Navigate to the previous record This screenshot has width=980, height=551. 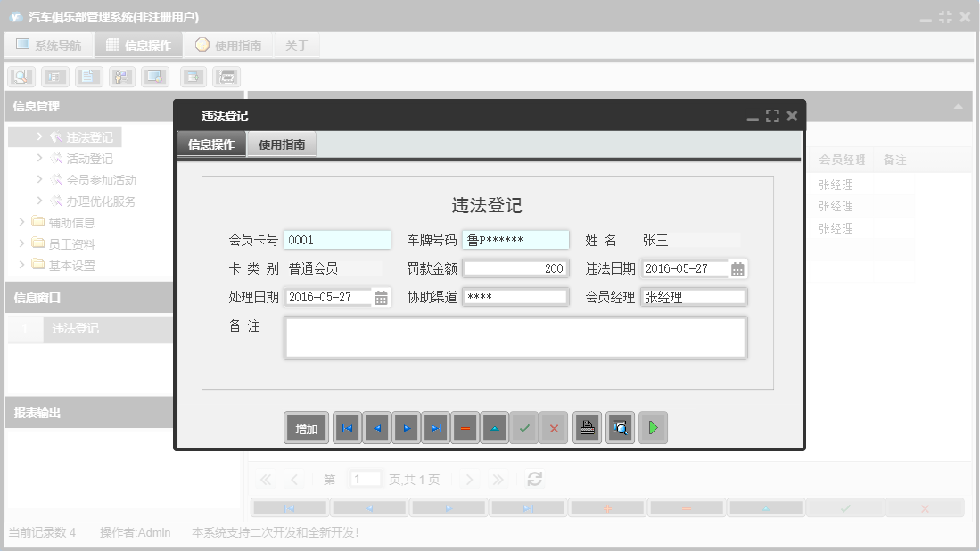pos(376,428)
